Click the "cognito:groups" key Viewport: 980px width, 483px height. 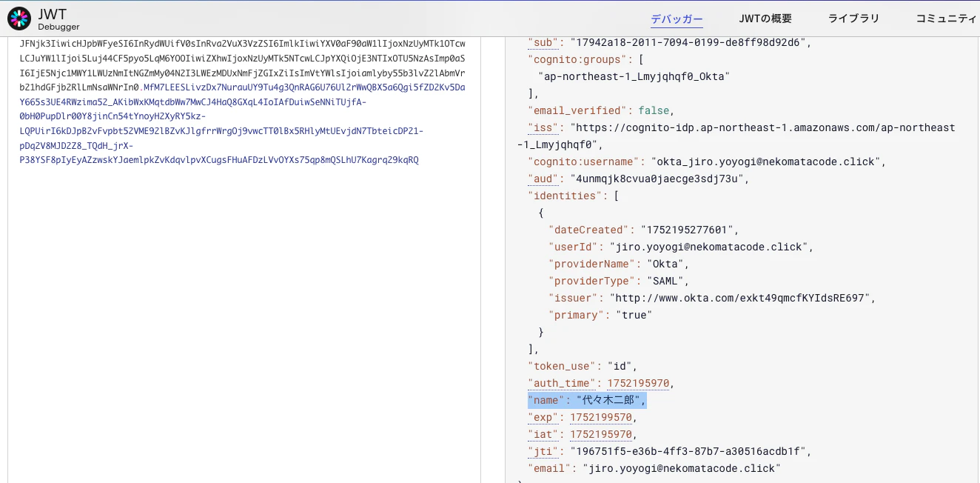click(x=577, y=59)
